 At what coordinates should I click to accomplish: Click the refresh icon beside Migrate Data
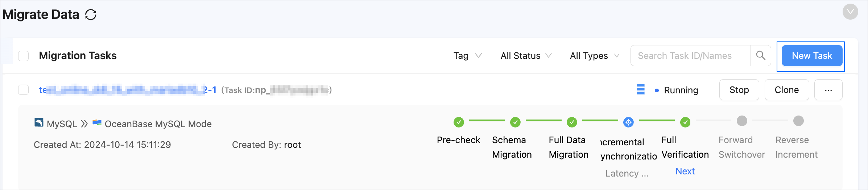coord(91,15)
